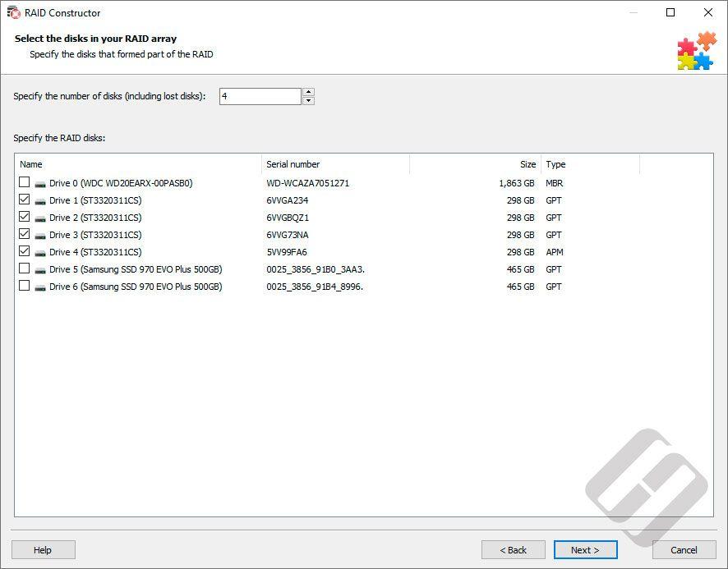Screen dimensions: 728x569
Task: Select Drive 5 (Samsung SSD 970 EVO Plus 500GB) name
Action: click(x=136, y=269)
